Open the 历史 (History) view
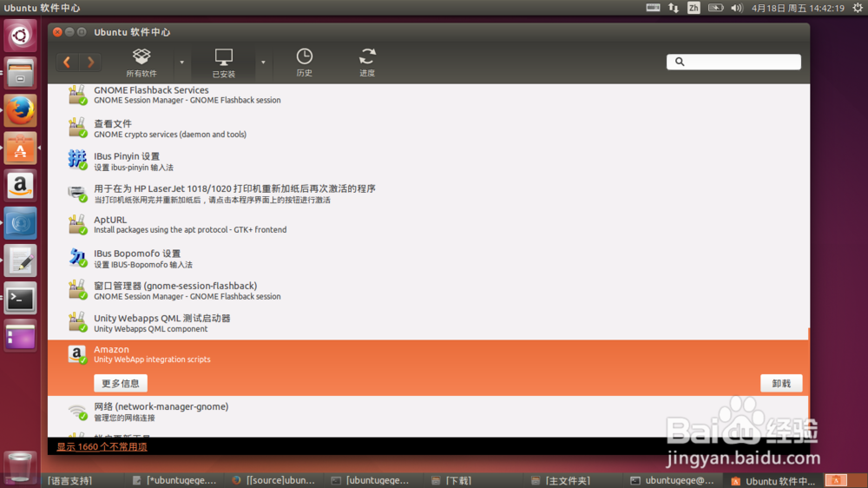 pyautogui.click(x=305, y=63)
